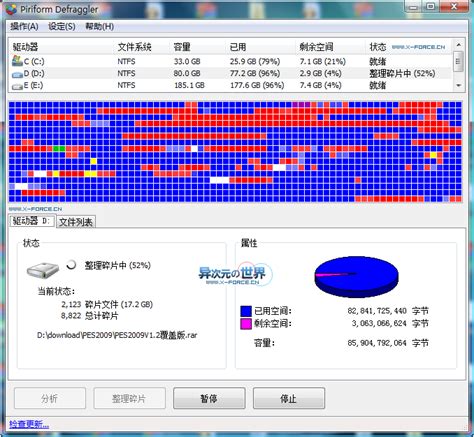Click the 77.2 GB (96%) used cell

(255, 73)
